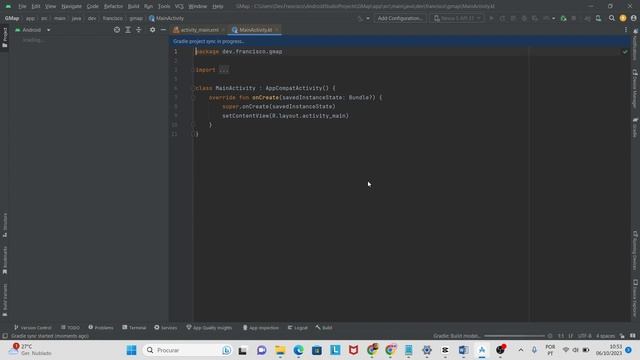Open the Notifications panel in right sidebar
The width and height of the screenshot is (640, 360).
[635, 45]
